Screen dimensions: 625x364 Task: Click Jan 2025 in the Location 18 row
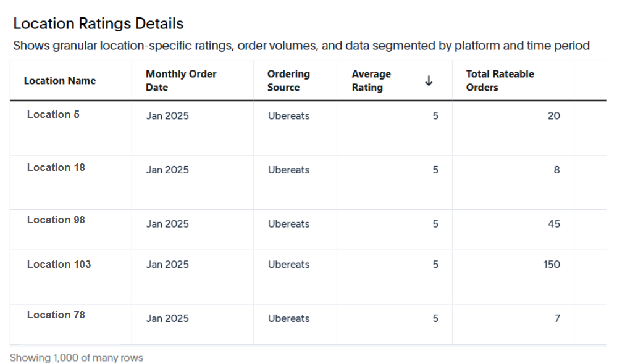tap(167, 170)
